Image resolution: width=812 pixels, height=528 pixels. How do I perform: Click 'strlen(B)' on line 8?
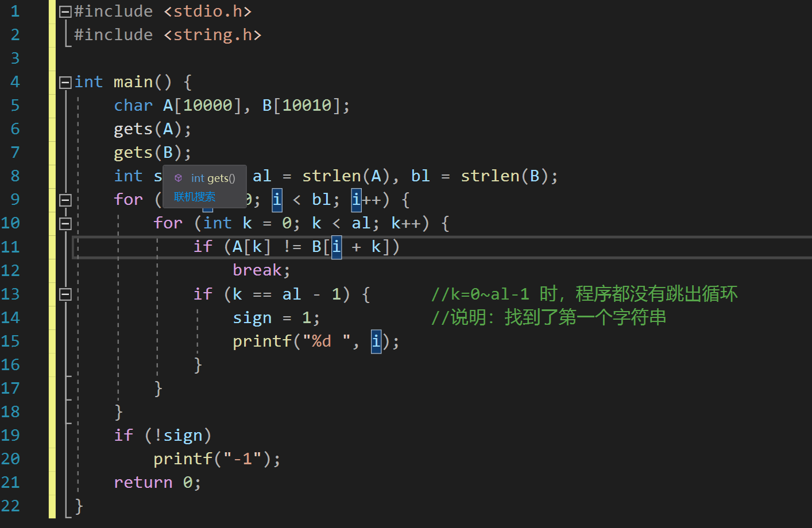[505, 176]
